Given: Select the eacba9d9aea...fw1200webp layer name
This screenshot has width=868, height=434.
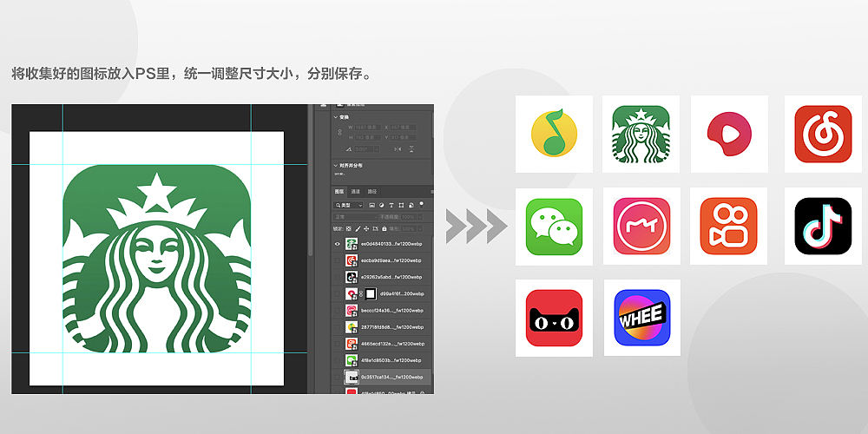Looking at the screenshot, I should click(x=391, y=260).
